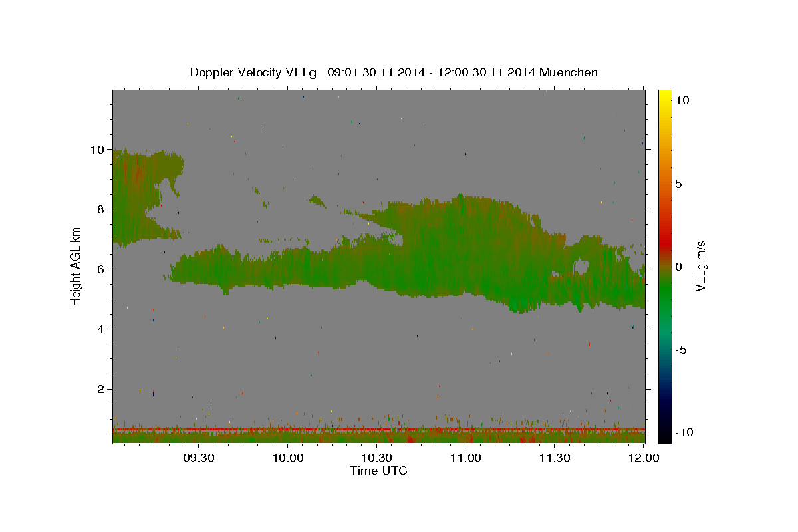Viewport: 798px width, 532px height.
Task: Click the "Height AGL km" axis label
Action: [76, 266]
